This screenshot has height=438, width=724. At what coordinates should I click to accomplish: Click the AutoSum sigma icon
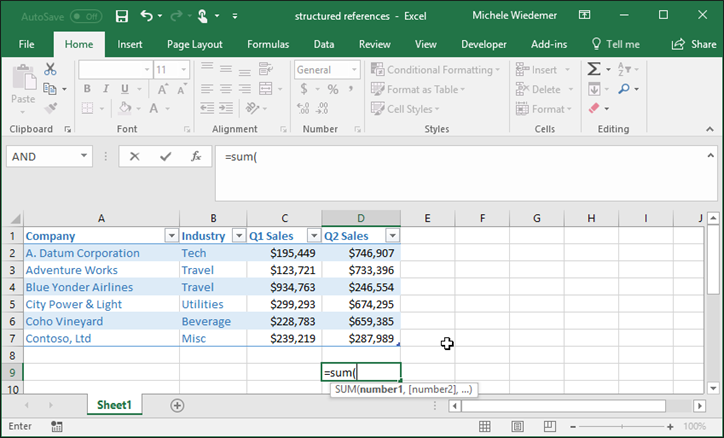coord(594,69)
